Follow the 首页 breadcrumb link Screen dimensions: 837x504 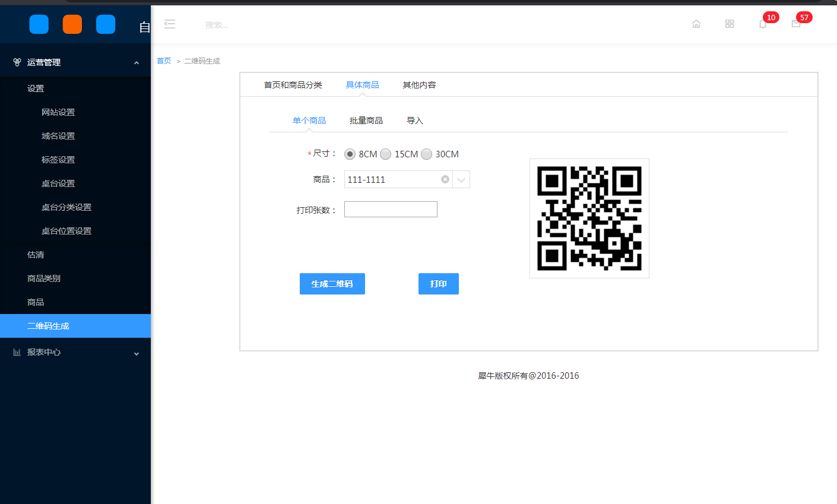164,61
